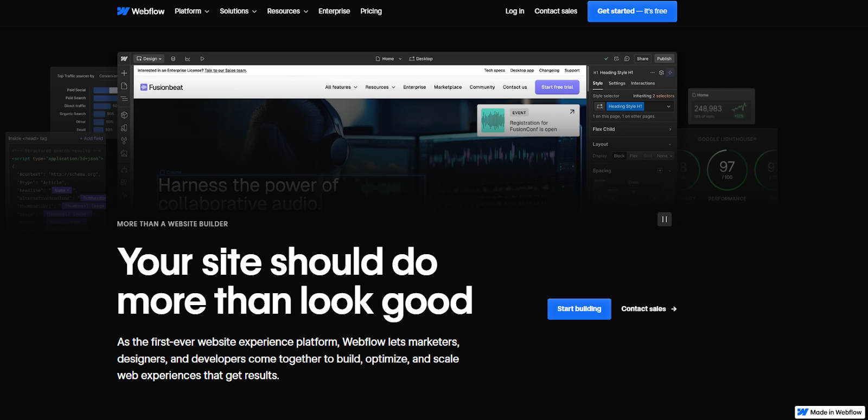Image resolution: width=868 pixels, height=420 pixels.
Task: Collapse the Layout section
Action: [632, 144]
